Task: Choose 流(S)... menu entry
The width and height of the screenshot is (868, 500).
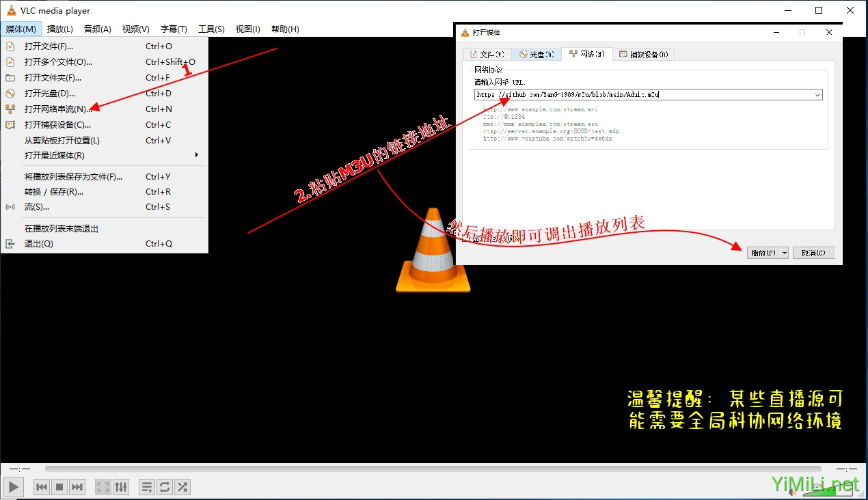Action: point(104,207)
